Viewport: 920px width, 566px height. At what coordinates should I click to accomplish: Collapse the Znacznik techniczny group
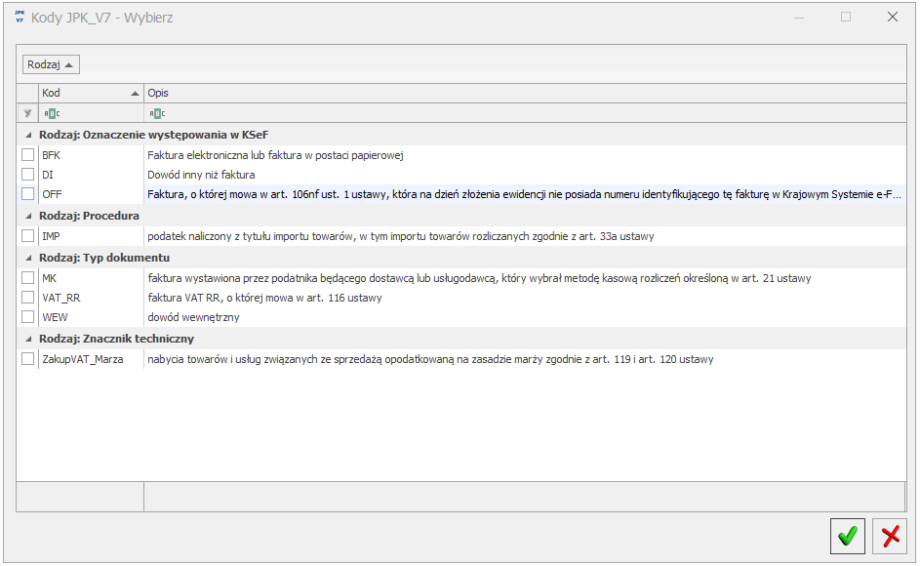click(x=28, y=338)
